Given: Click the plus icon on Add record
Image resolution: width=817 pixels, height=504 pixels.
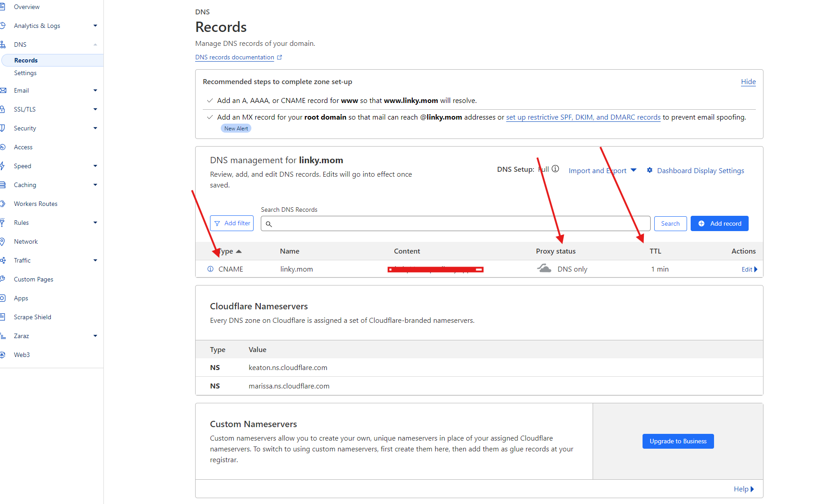Looking at the screenshot, I should tap(701, 223).
